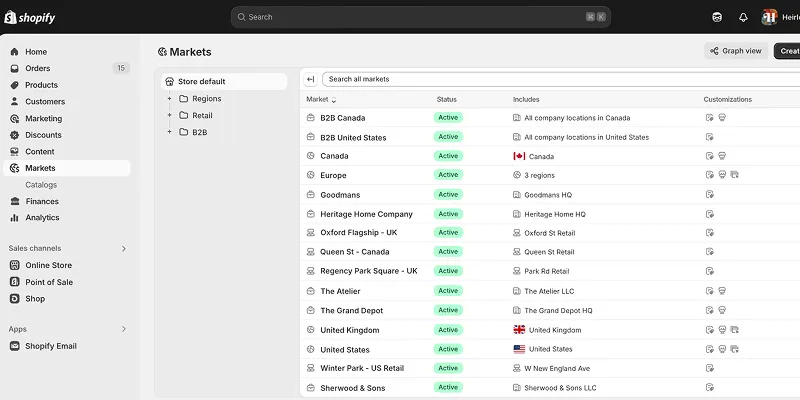Click the Point of Sale icon
This screenshot has width=800, height=400.
click(x=15, y=282)
